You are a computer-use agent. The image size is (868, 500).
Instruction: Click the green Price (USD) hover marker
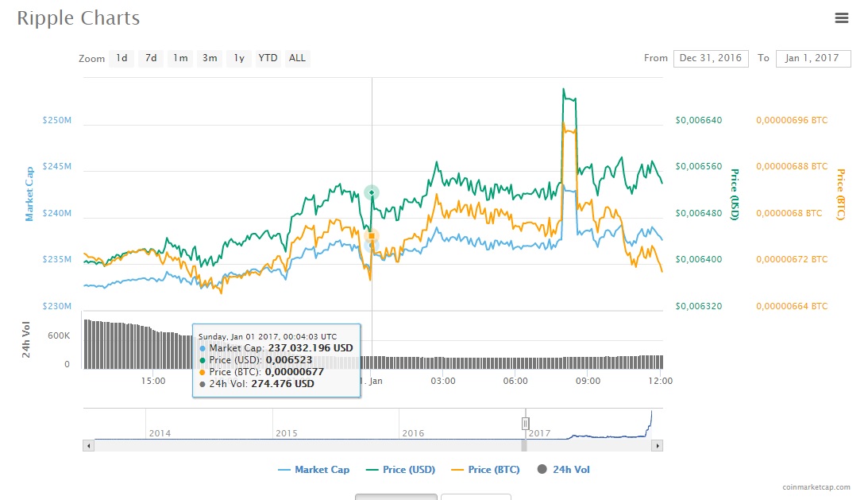point(372,192)
